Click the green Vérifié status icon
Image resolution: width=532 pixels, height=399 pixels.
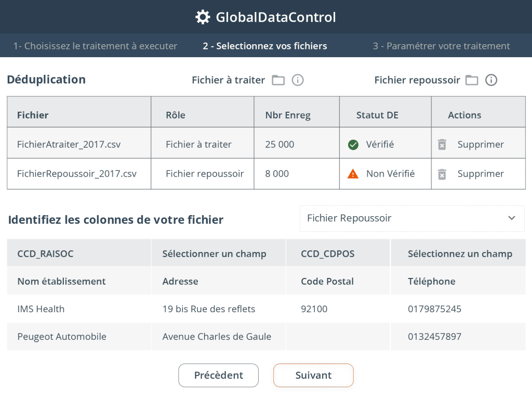click(x=353, y=144)
